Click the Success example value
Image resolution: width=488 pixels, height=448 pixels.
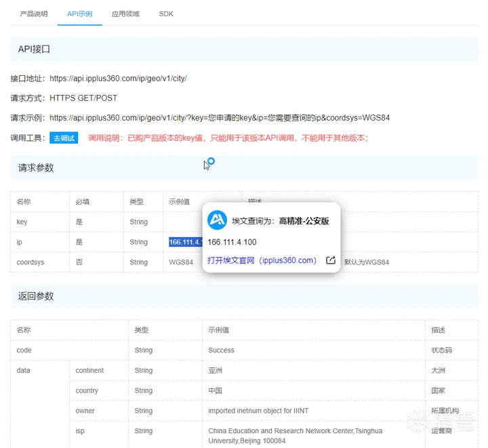point(221,350)
